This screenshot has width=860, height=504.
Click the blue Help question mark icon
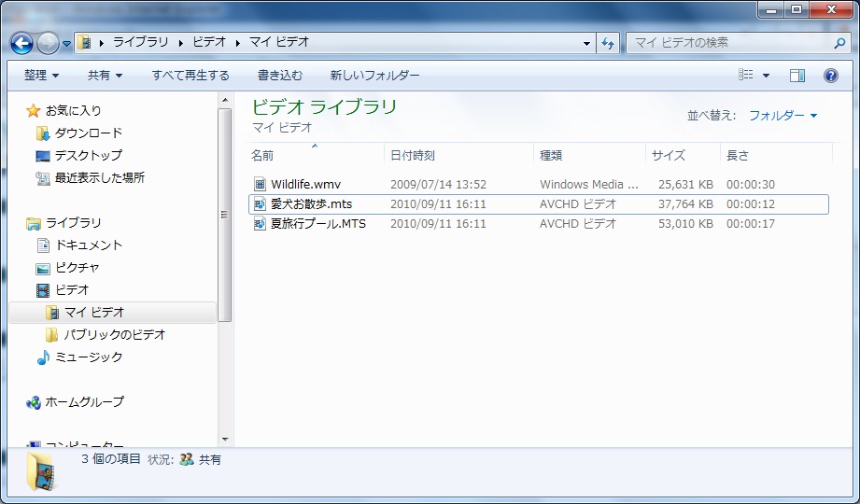click(830, 76)
